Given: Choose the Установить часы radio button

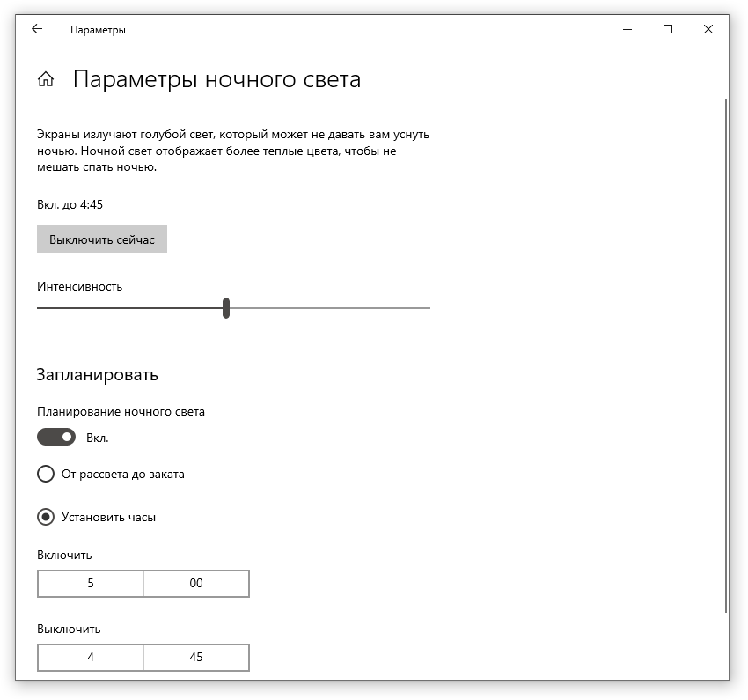Looking at the screenshot, I should click(x=46, y=518).
